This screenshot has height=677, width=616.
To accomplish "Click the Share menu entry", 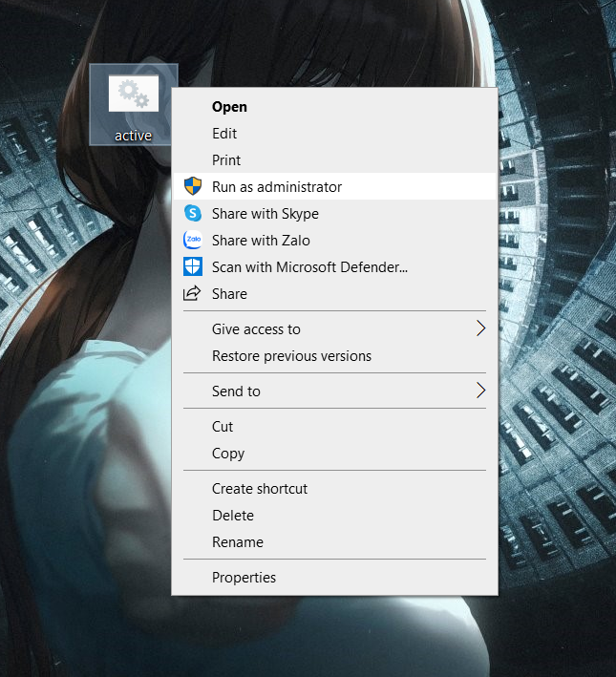I will coord(335,293).
